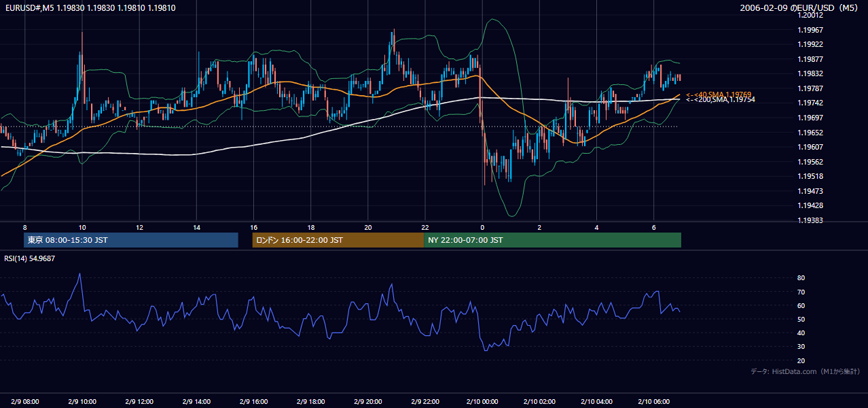Click the 2/9 16:00 date axis label
This screenshot has height=408, width=868.
click(253, 402)
